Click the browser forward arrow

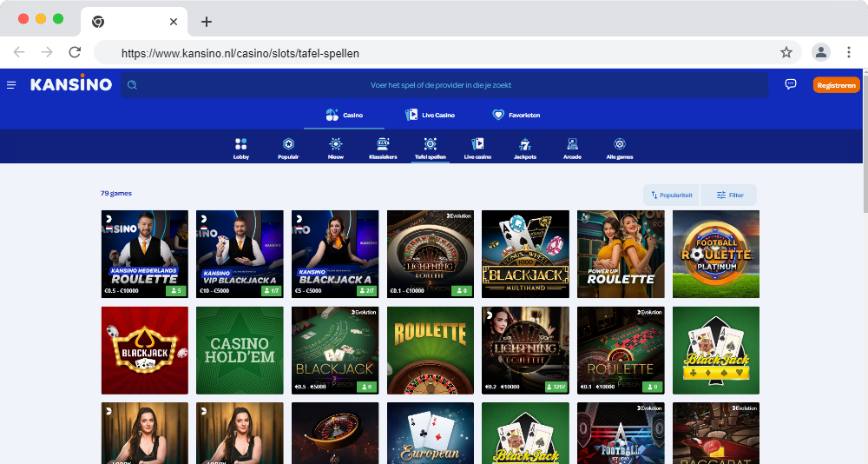tap(47, 52)
